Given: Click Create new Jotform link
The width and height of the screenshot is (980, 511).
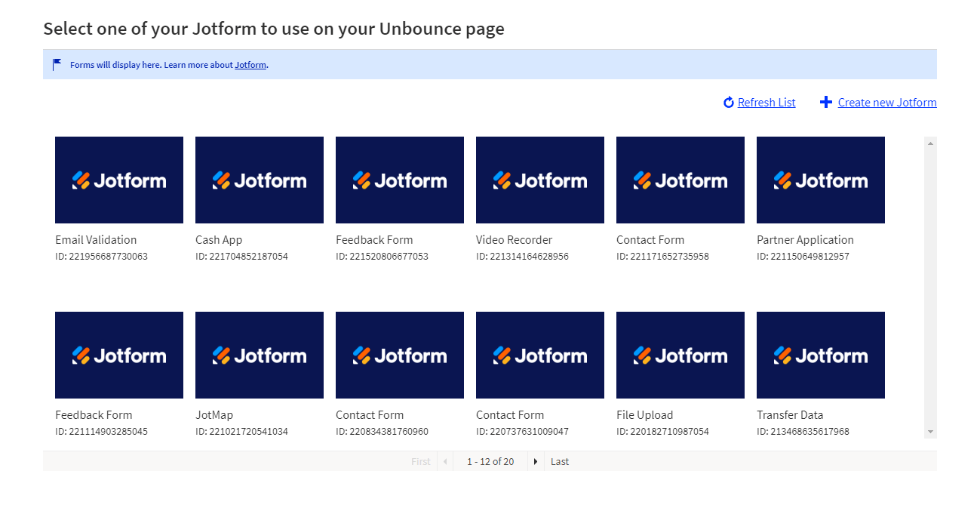Looking at the screenshot, I should (x=887, y=103).
